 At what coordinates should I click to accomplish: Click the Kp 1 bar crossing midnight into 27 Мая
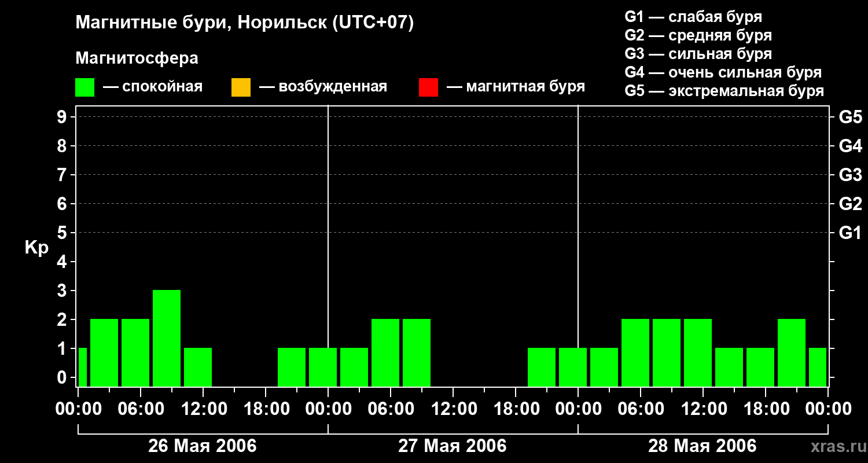pos(323,367)
